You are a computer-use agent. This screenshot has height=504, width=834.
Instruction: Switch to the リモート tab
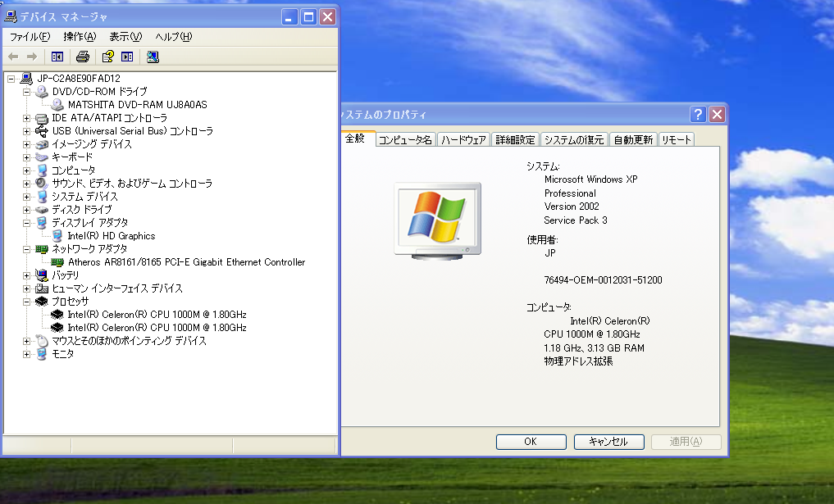[676, 140]
